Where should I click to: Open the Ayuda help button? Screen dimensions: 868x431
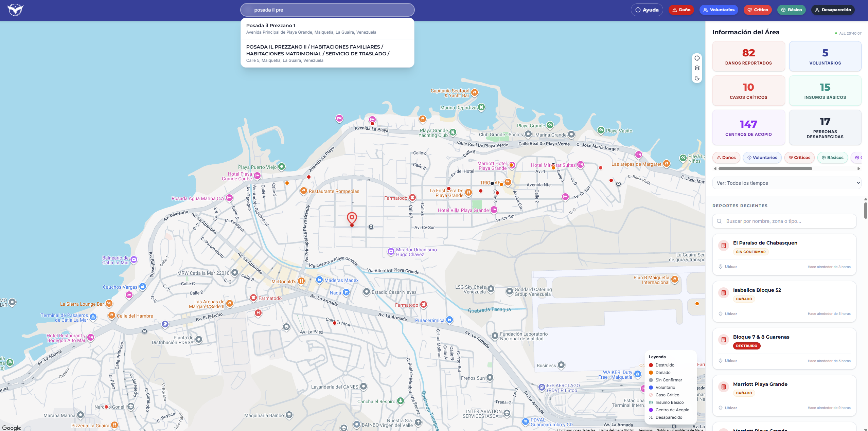coord(647,10)
